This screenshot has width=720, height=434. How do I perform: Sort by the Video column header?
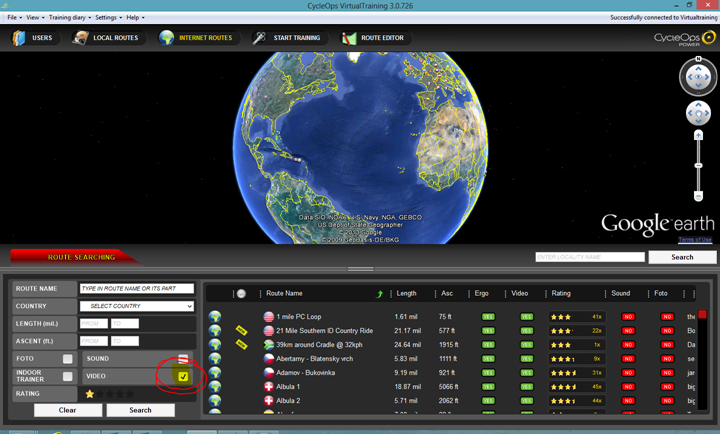click(x=519, y=293)
